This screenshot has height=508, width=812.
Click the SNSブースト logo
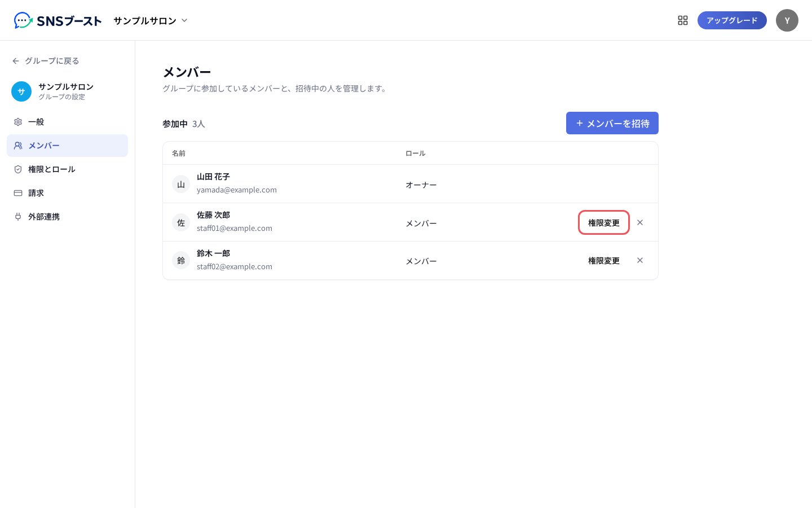tap(58, 21)
